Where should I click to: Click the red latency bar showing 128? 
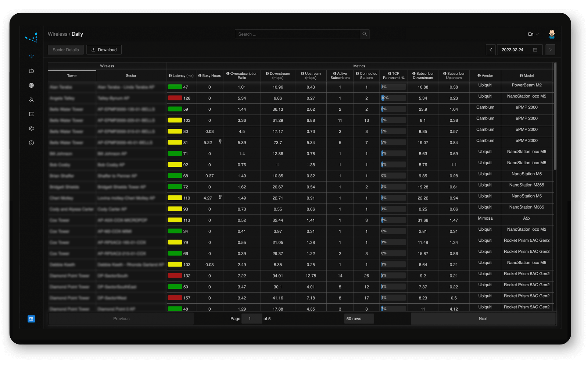pos(175,98)
